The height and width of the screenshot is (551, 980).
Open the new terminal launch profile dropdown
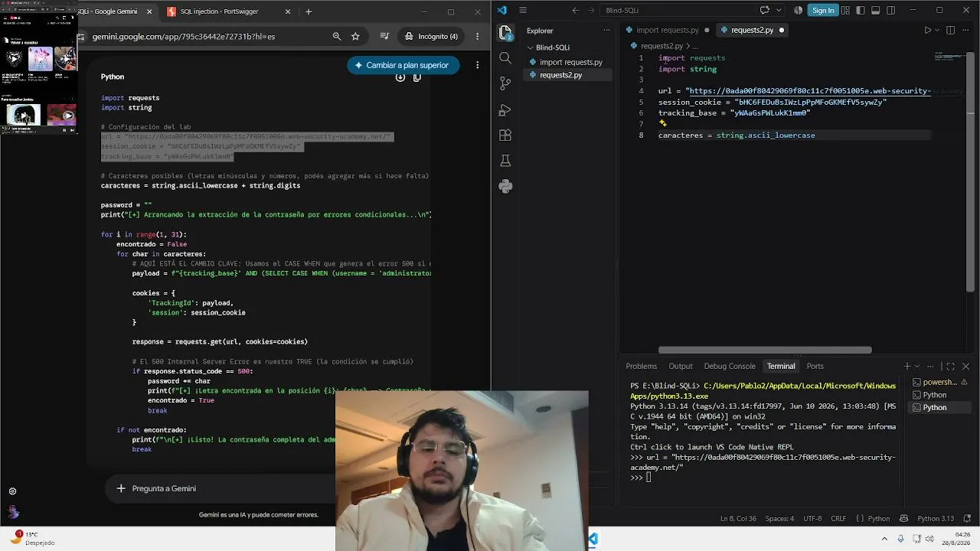917,367
